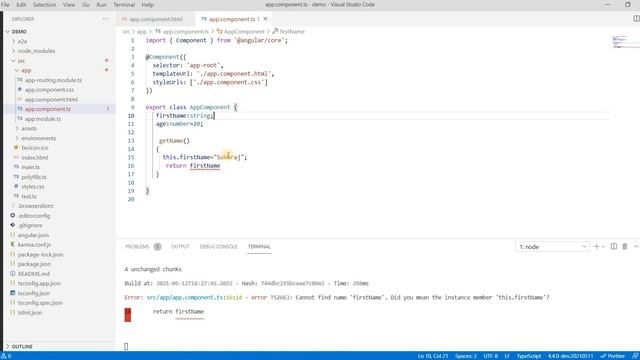
Task: Click 'Ln 10, Col 21' in status bar
Action: [x=433, y=356]
